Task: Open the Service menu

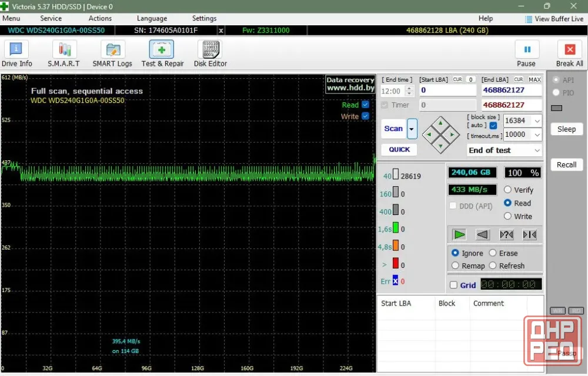Action: (x=51, y=18)
